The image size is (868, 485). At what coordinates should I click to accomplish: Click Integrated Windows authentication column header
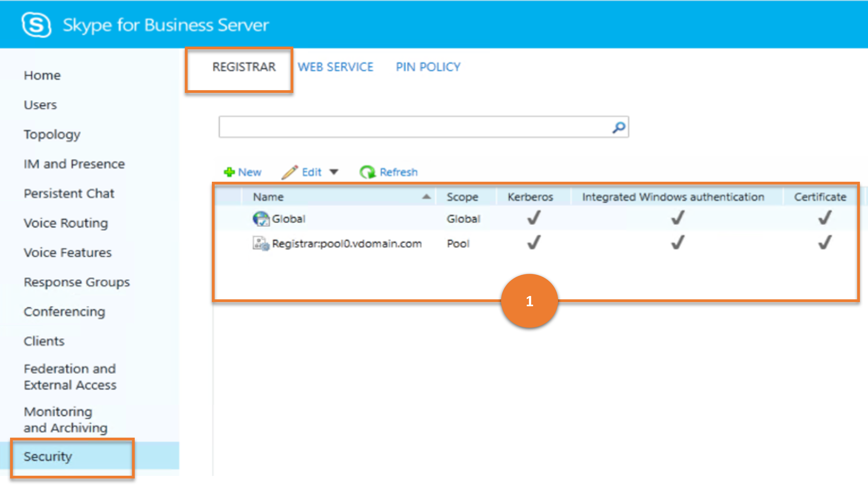(x=673, y=197)
